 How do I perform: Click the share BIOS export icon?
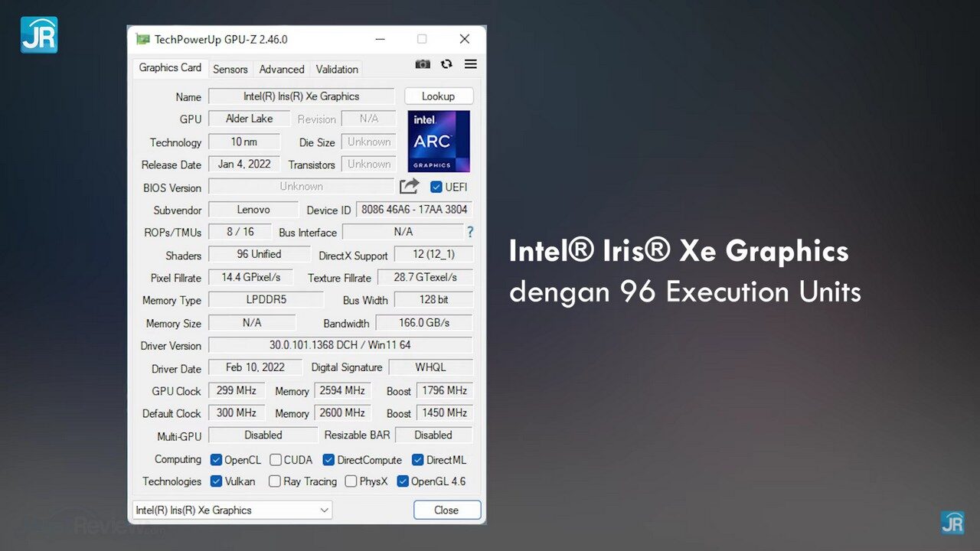click(410, 186)
